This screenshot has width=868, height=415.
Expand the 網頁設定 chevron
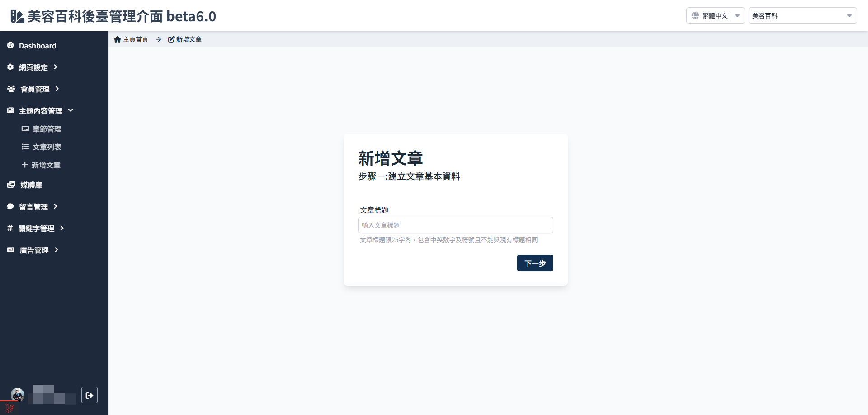(56, 67)
